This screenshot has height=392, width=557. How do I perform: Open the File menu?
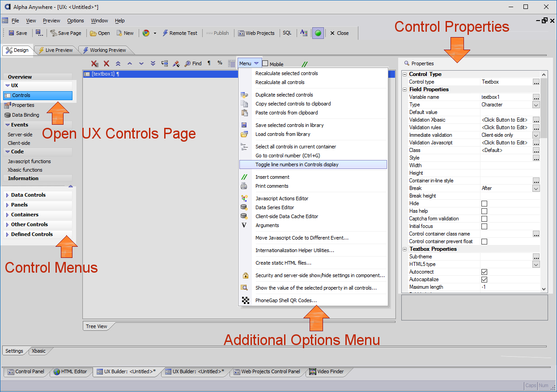tap(15, 21)
